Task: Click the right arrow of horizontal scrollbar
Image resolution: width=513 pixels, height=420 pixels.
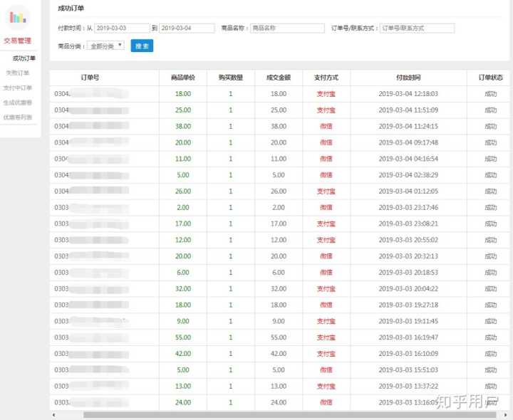Action: click(505, 415)
